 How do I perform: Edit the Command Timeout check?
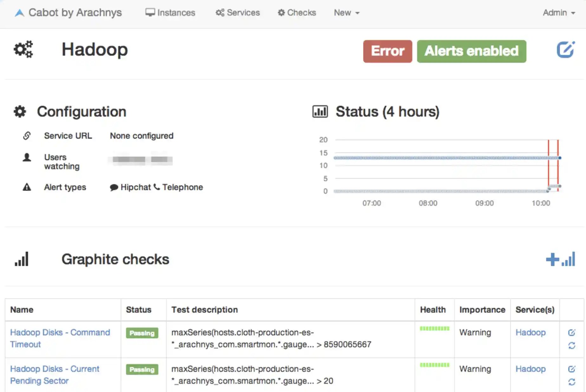point(572,332)
